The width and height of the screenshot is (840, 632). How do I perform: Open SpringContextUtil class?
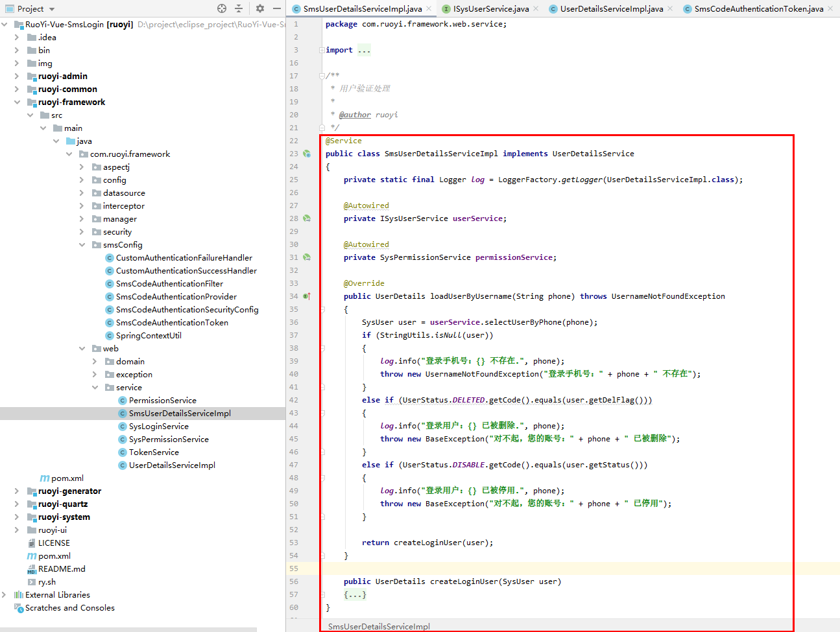(149, 336)
